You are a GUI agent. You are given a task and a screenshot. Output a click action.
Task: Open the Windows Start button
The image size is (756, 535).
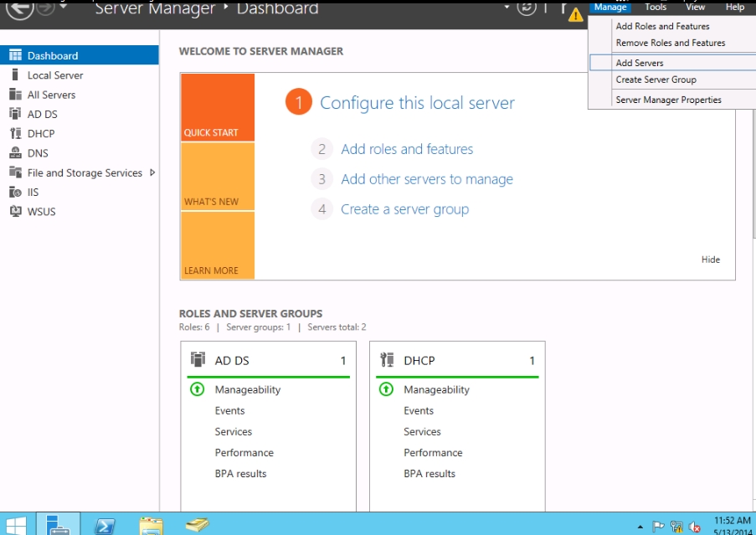15,525
